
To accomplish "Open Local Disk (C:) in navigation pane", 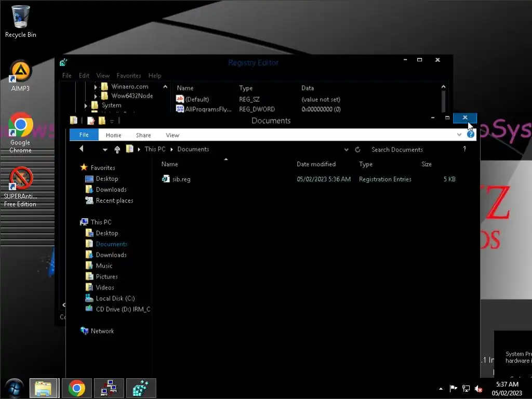I will [115, 298].
